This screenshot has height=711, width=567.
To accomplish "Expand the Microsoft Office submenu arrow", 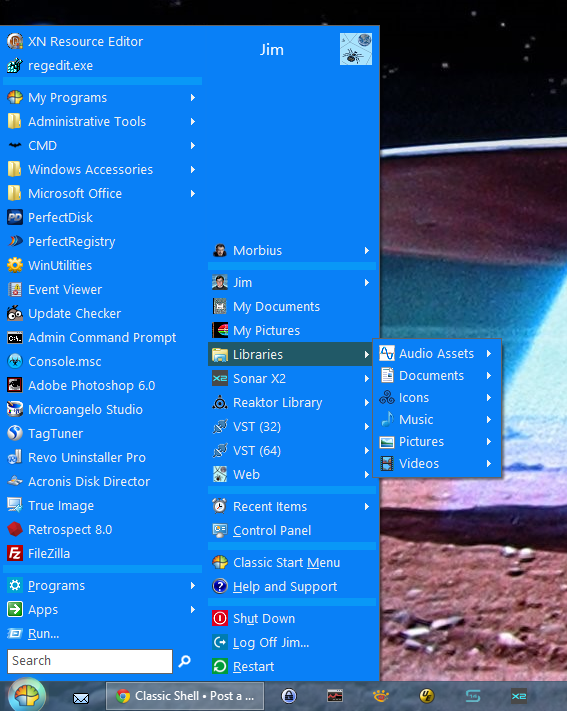I will [193, 194].
